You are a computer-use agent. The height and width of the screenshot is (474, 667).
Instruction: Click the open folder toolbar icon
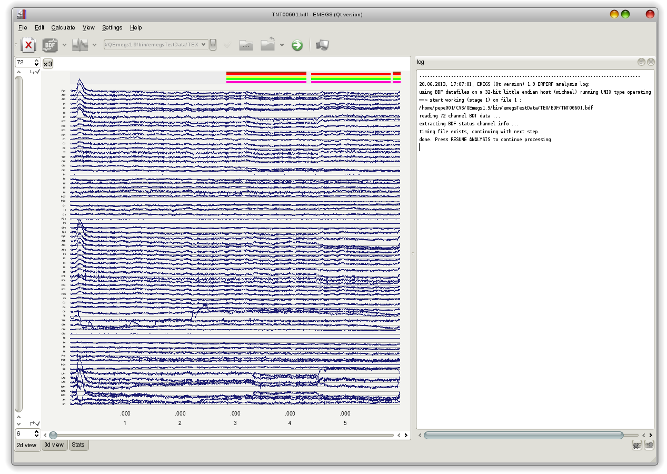267,45
